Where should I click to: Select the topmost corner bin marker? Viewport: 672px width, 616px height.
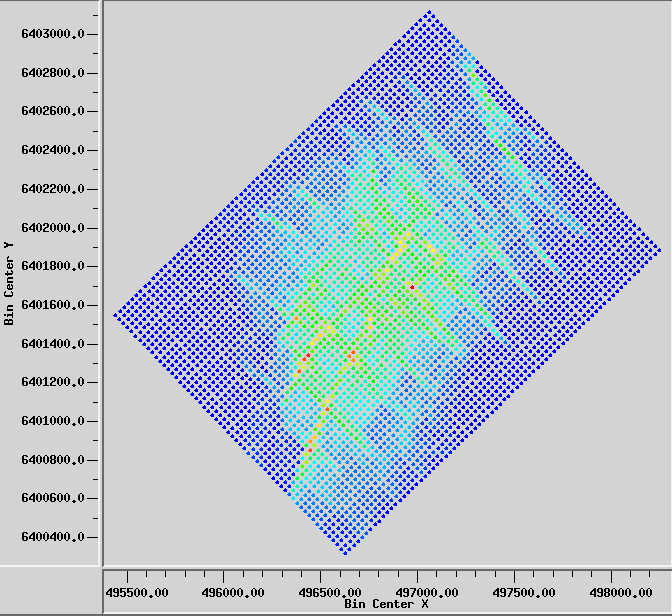click(429, 12)
